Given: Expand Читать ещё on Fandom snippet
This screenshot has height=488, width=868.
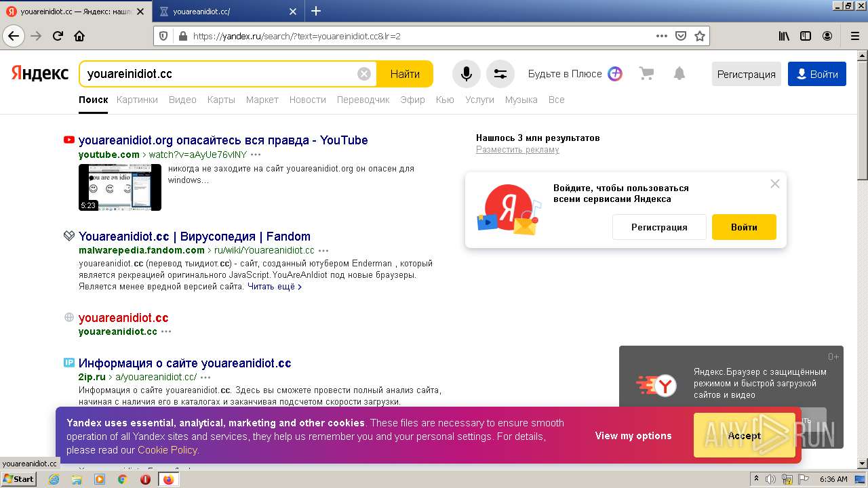Looking at the screenshot, I should [275, 287].
